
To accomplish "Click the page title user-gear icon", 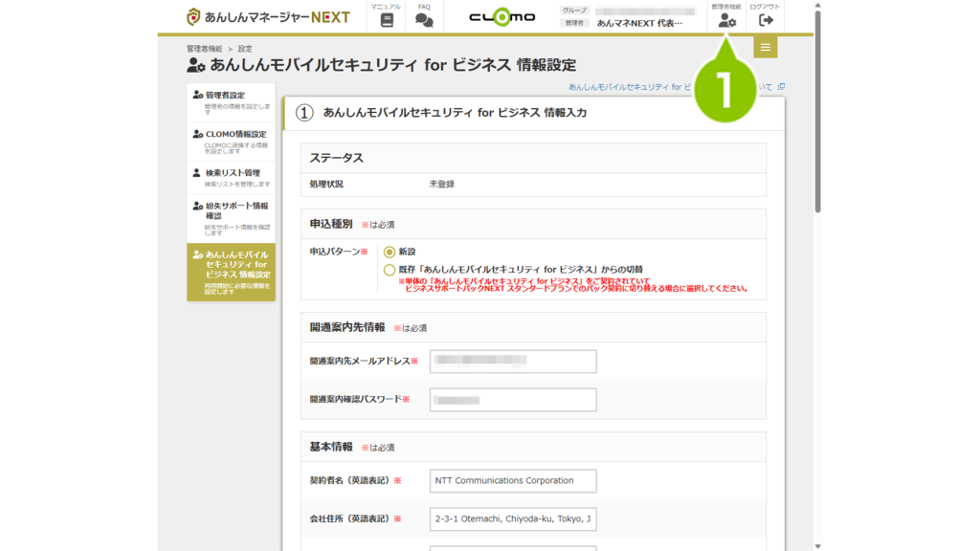I will (196, 65).
